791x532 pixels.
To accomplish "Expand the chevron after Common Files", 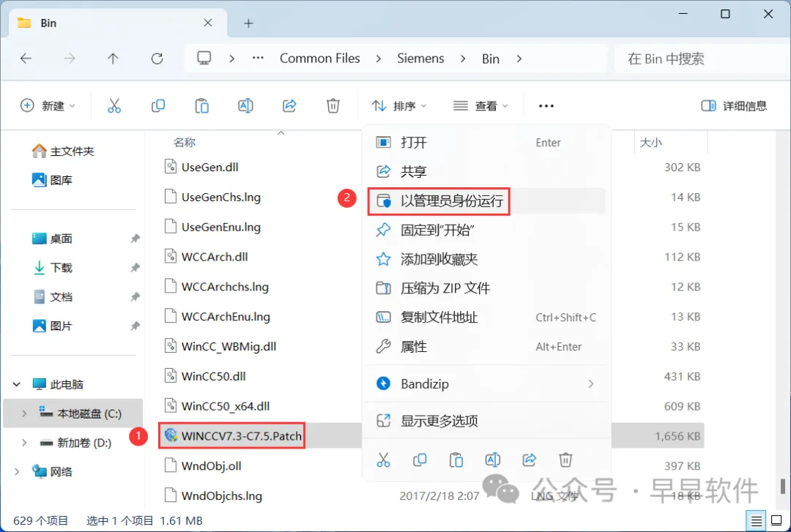I will pyautogui.click(x=379, y=59).
